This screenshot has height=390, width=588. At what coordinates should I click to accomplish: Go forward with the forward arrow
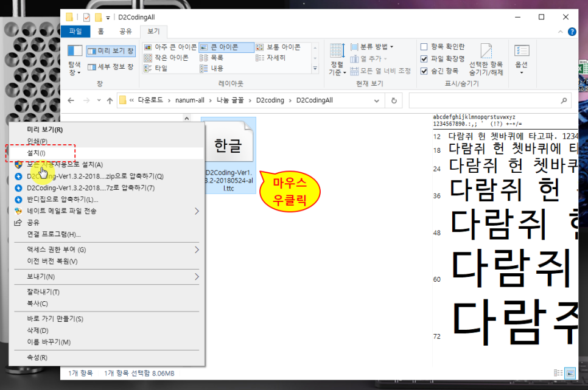tap(86, 100)
